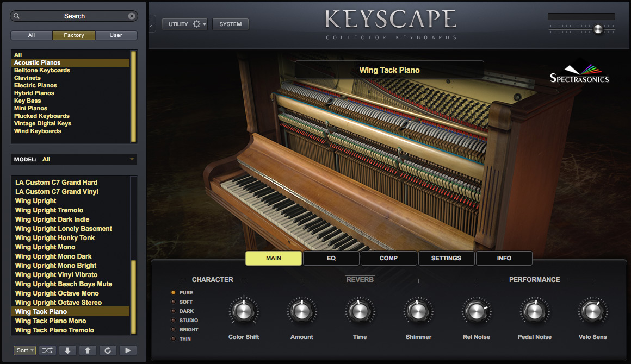Click the Shimmer knob
631x364 pixels.
(x=418, y=311)
